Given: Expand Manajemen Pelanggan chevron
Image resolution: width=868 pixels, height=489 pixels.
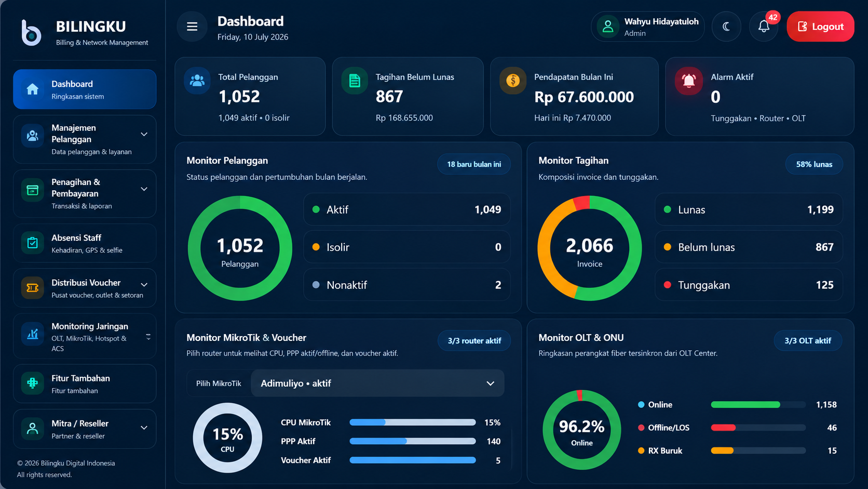Looking at the screenshot, I should pos(144,134).
